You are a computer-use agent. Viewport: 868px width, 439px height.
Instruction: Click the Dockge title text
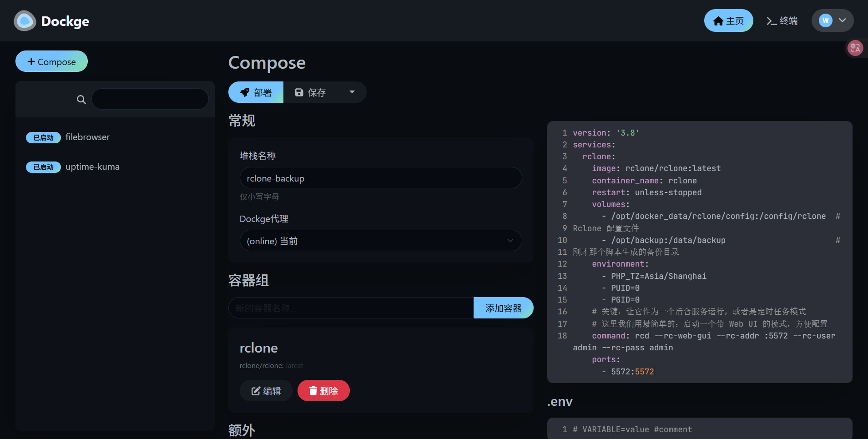point(65,21)
